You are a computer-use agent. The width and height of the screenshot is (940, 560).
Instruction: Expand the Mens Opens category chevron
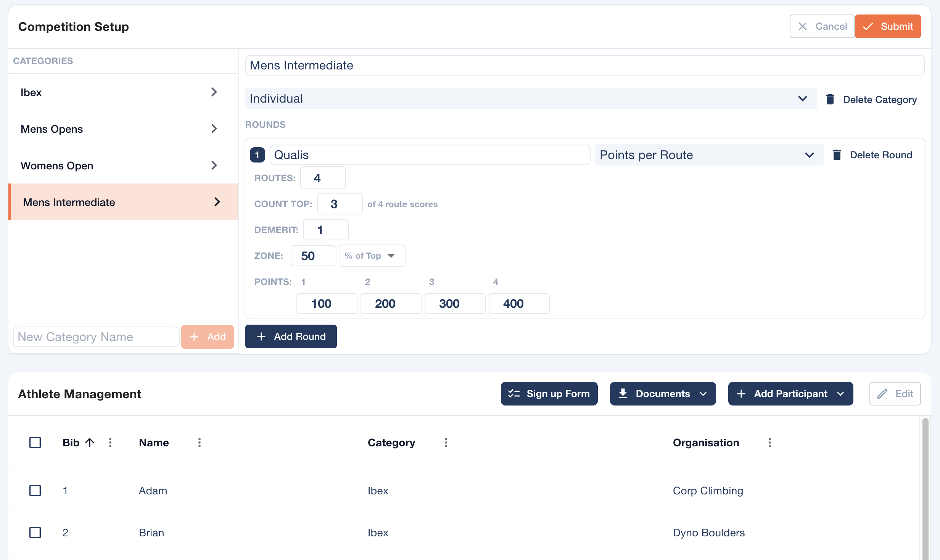(214, 129)
